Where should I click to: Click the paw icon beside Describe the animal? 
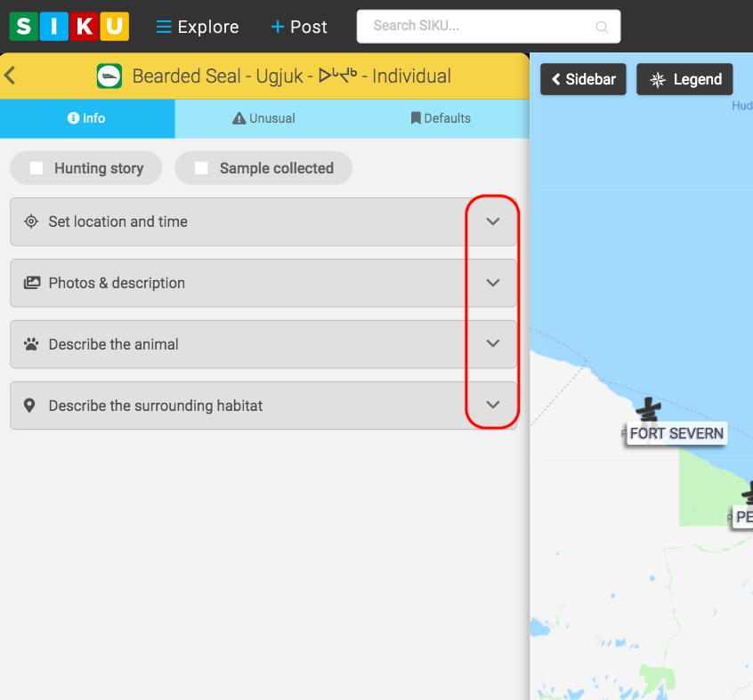(x=31, y=344)
